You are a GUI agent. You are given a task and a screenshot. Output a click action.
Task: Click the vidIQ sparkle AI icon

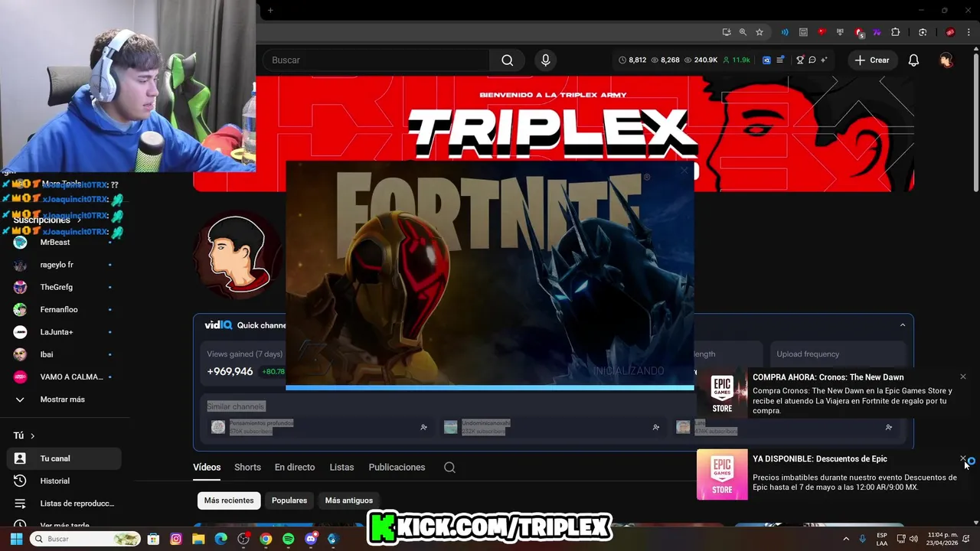click(824, 60)
